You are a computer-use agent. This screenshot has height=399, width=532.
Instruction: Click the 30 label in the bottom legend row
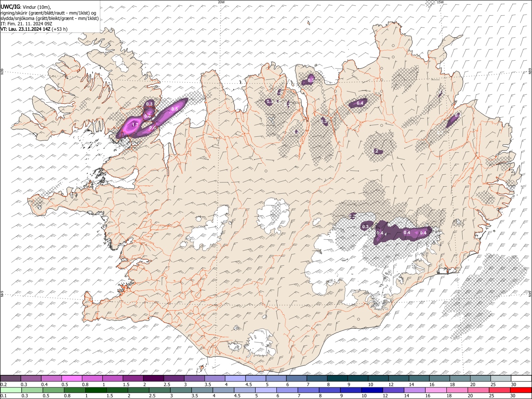[x=513, y=396]
